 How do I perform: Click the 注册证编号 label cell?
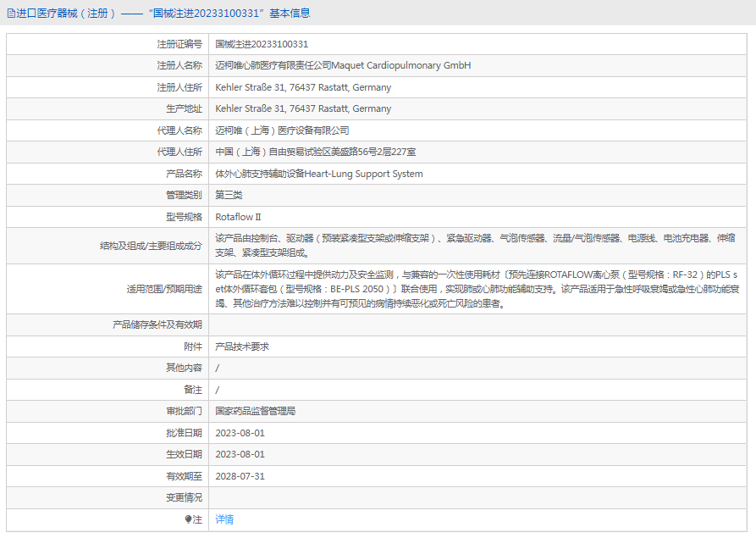tap(108, 44)
